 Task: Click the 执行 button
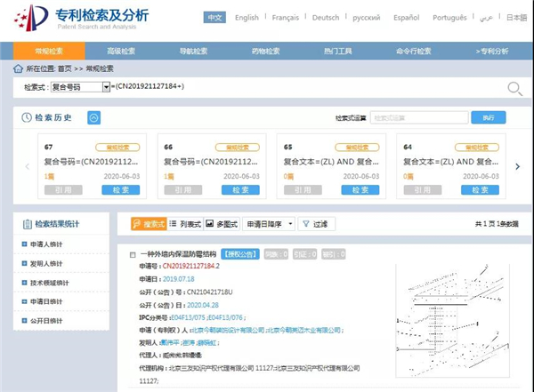(x=489, y=117)
